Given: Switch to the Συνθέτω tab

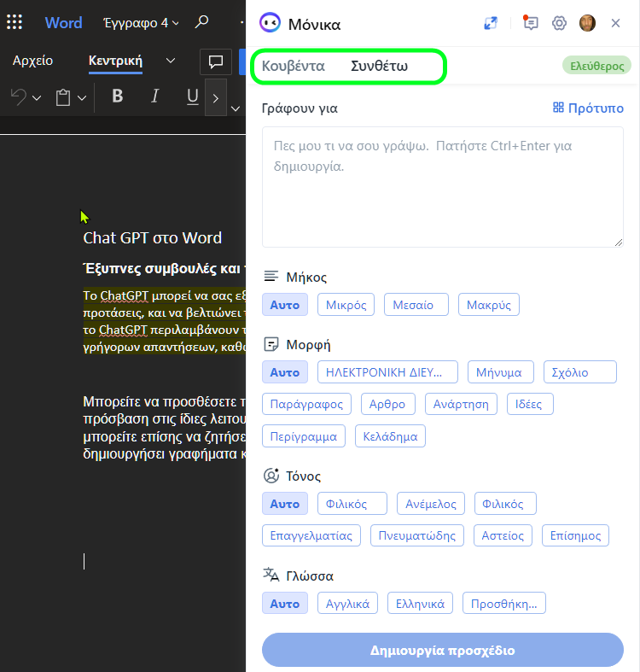Looking at the screenshot, I should tap(379, 66).
